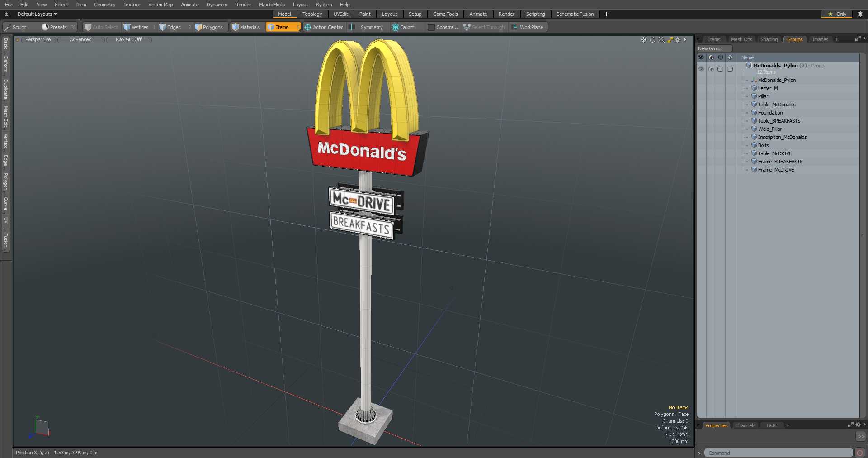
Task: Click the Sculpt tool icon
Action: tap(7, 27)
